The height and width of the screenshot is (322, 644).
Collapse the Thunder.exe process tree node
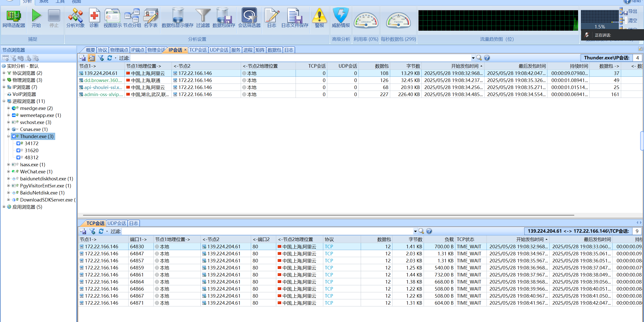[8, 136]
